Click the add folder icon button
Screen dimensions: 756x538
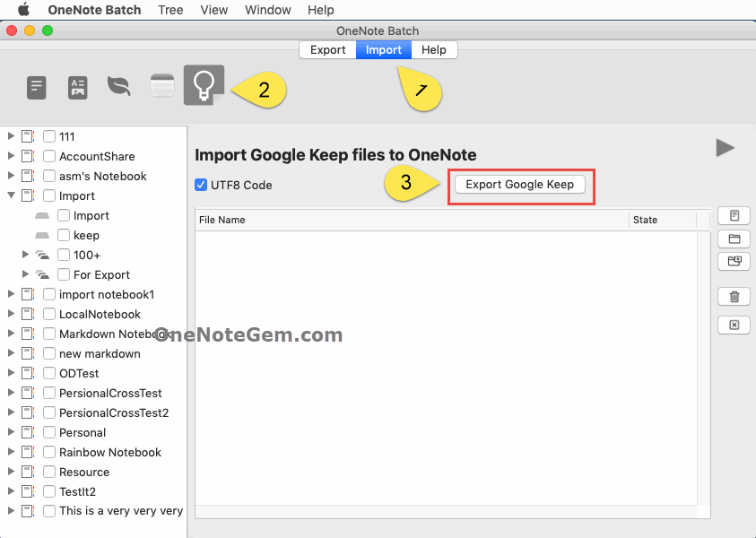734,239
